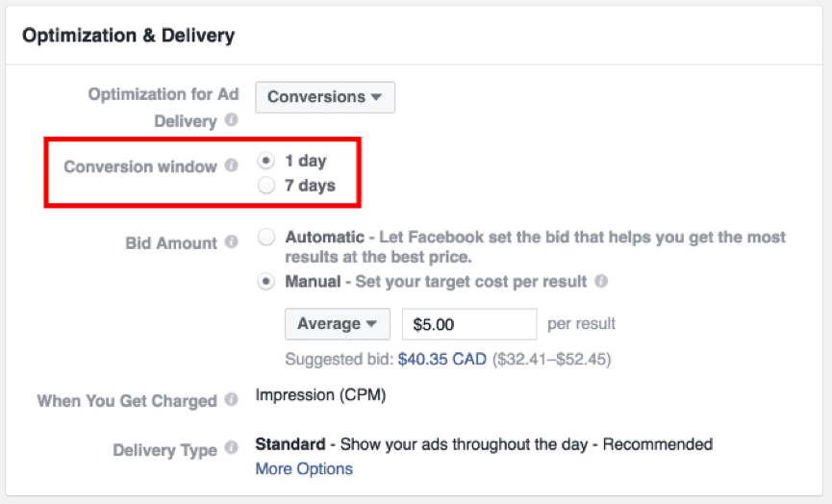Click the suggested bid $40.35 CAD link
This screenshot has width=832, height=504.
coord(442,360)
